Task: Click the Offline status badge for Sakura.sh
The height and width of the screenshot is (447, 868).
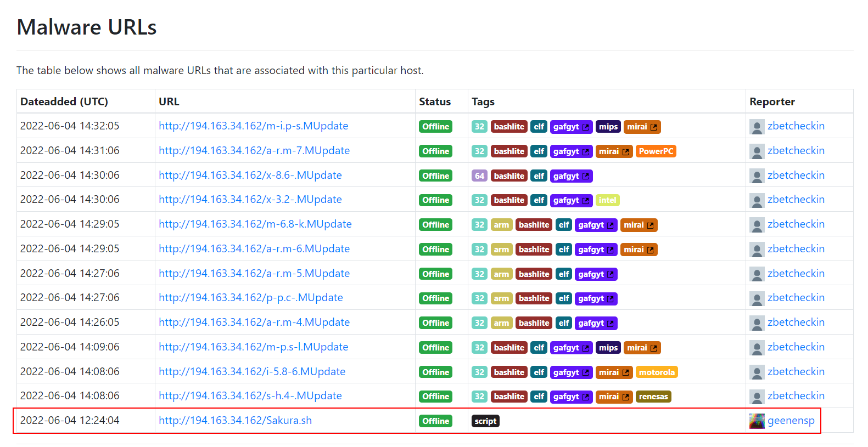Action: point(435,421)
